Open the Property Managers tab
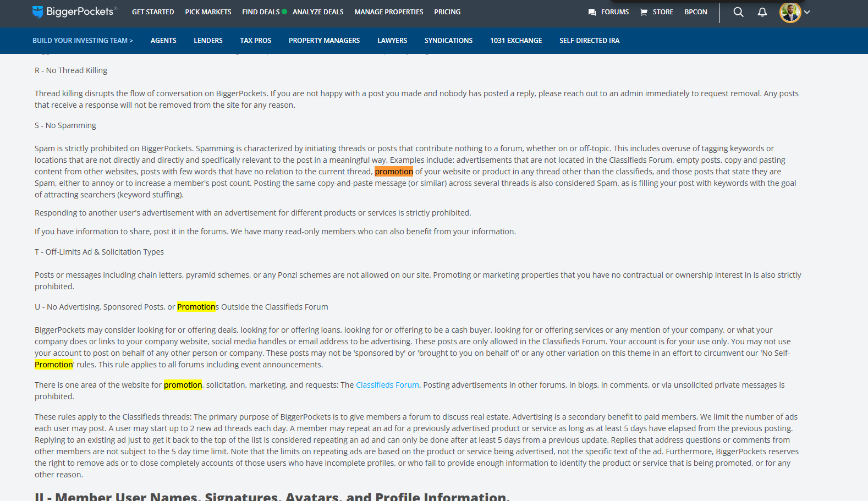 coord(324,41)
